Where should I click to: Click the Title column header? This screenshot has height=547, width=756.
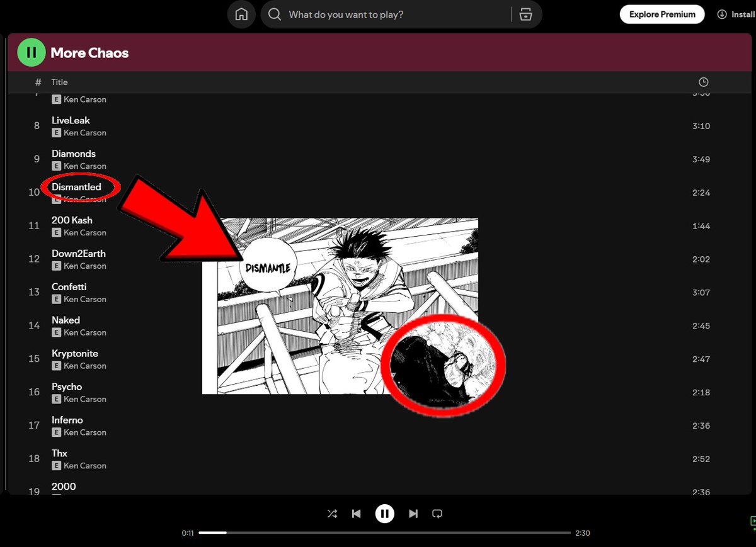(59, 82)
